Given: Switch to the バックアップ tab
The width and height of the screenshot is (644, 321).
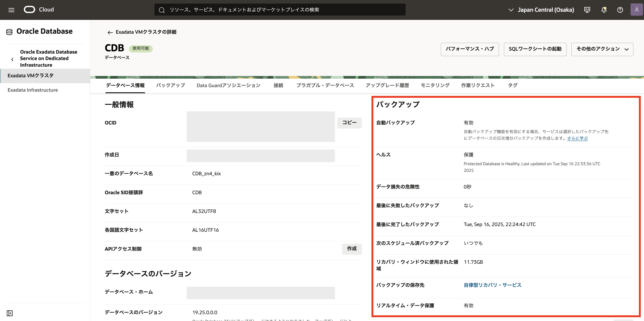Looking at the screenshot, I should point(171,85).
